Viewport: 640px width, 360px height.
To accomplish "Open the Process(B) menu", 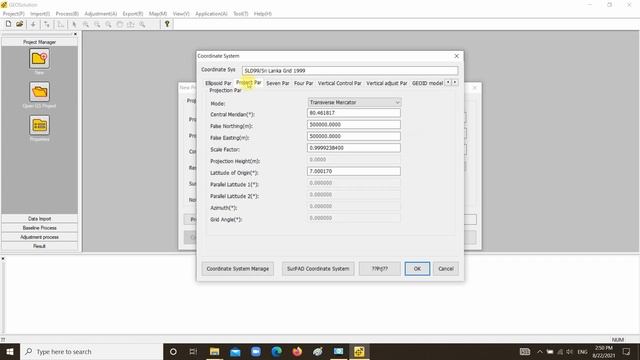I will coord(67,14).
